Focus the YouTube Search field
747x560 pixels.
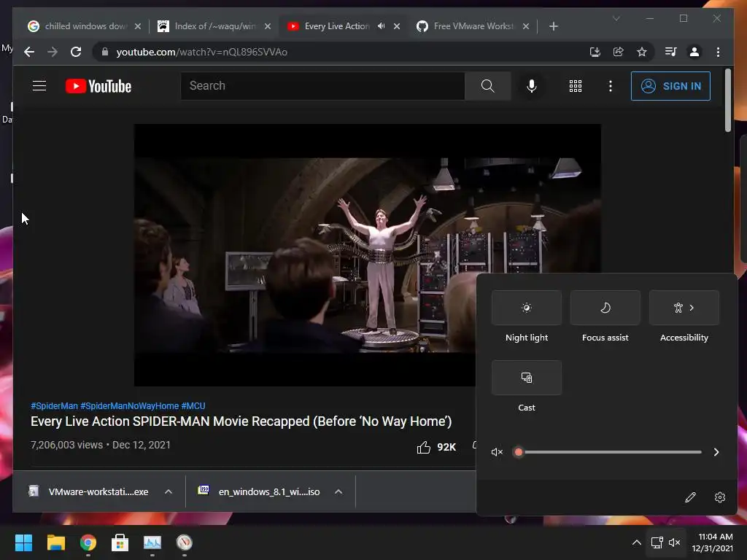click(x=323, y=86)
